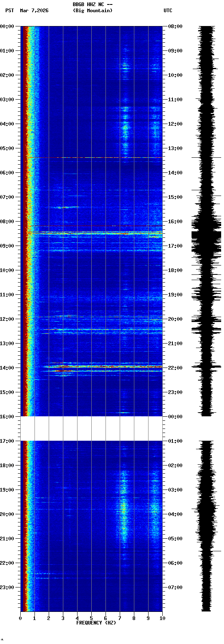Click the 18:00 UTC label on right axis
224x644 pixels.
pos(175,270)
